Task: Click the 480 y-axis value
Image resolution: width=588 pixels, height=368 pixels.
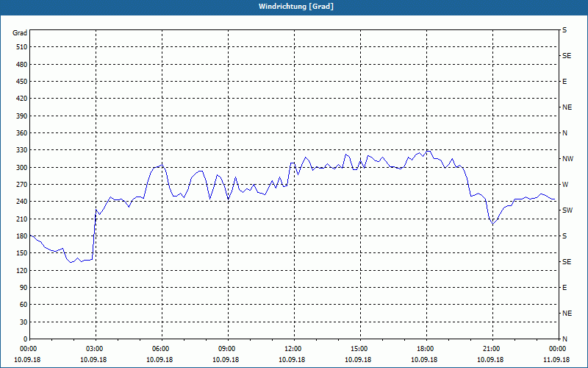Action: click(22, 65)
